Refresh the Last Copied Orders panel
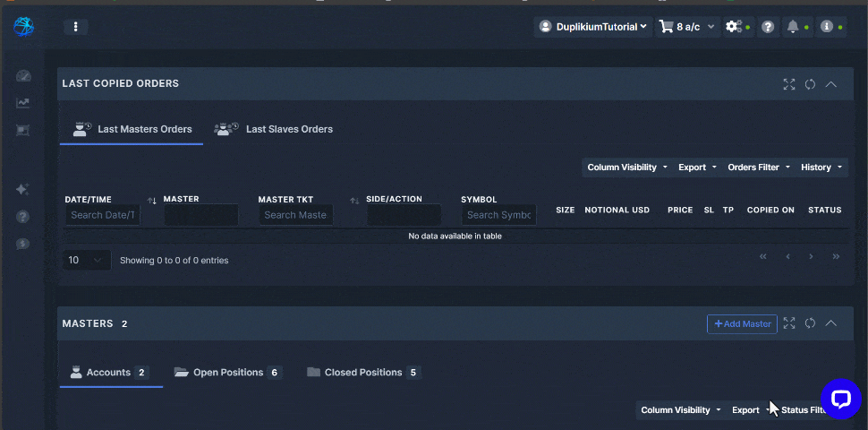The height and width of the screenshot is (430, 868). point(810,84)
